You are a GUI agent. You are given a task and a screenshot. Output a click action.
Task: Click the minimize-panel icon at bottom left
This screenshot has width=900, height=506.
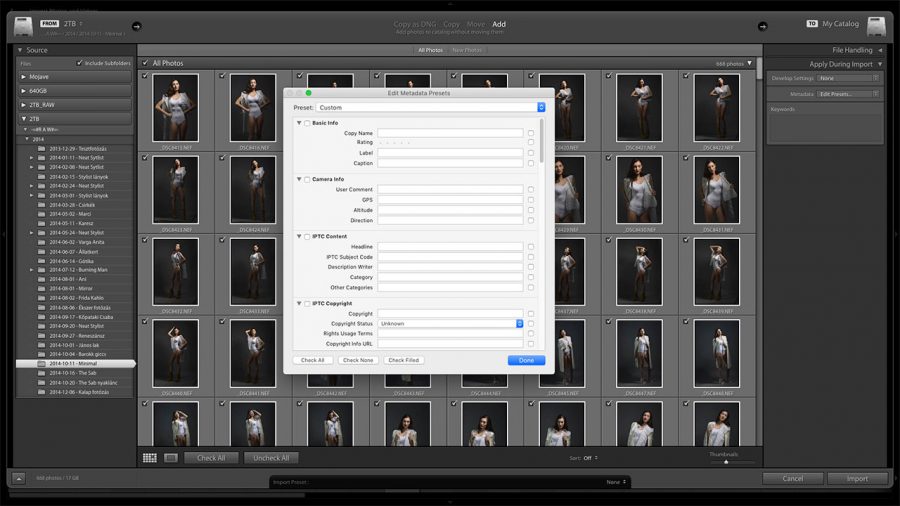click(19, 479)
